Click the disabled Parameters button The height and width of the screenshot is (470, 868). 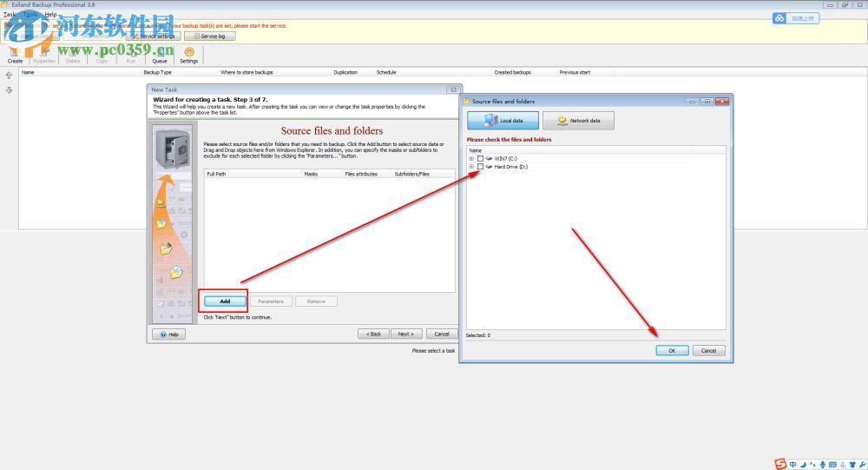271,301
